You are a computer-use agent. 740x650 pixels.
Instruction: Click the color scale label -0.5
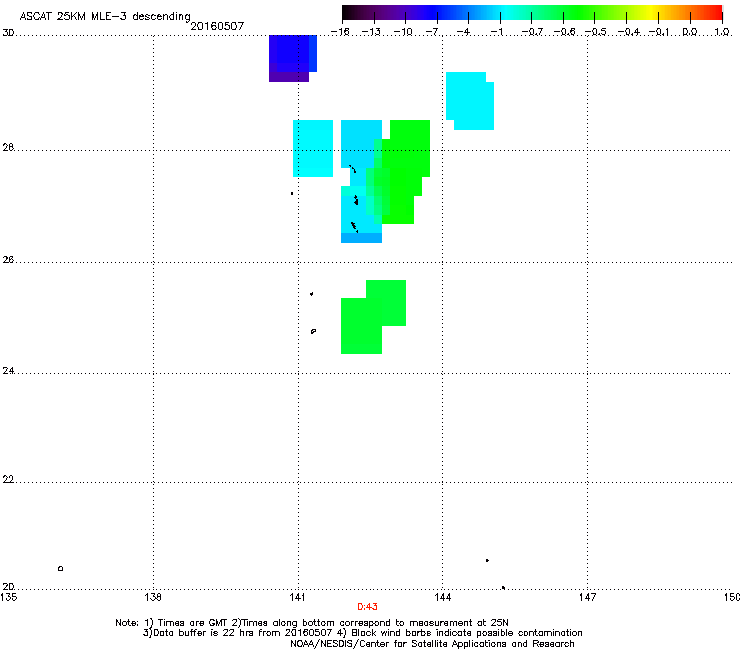pyautogui.click(x=596, y=32)
